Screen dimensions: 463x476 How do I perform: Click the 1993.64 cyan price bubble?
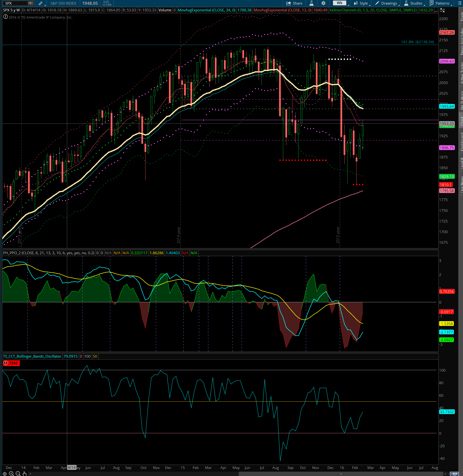(x=447, y=106)
